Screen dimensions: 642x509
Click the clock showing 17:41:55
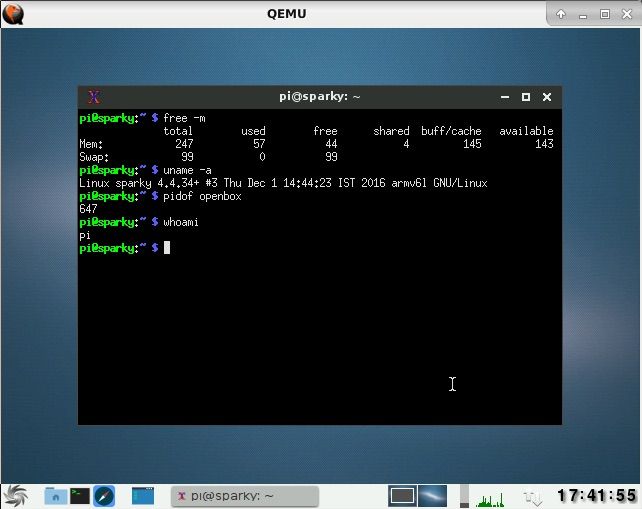click(597, 496)
